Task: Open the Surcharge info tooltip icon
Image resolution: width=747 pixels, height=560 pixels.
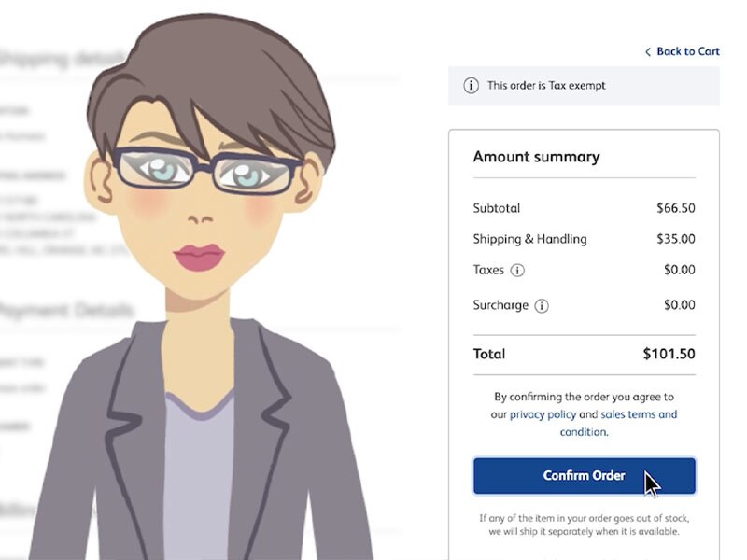Action: (542, 306)
